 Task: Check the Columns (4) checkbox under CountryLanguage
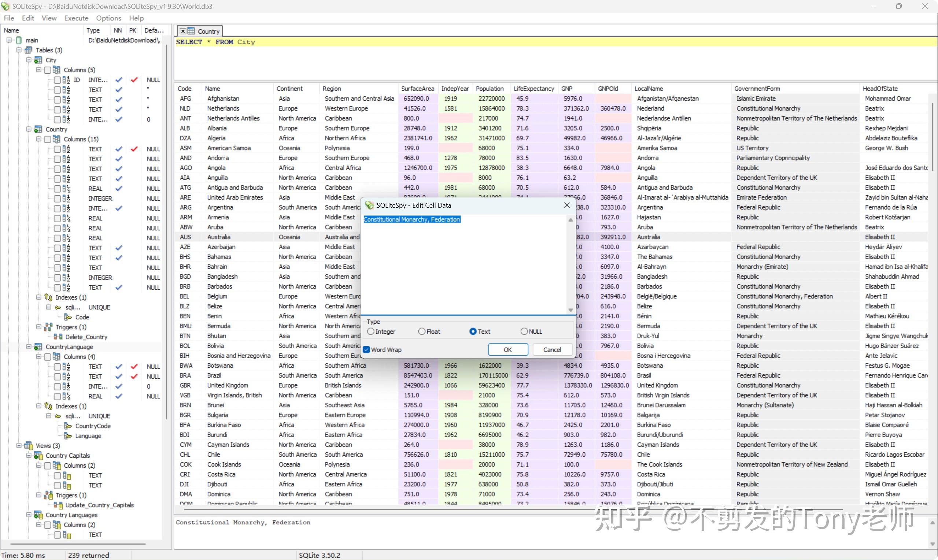(48, 356)
